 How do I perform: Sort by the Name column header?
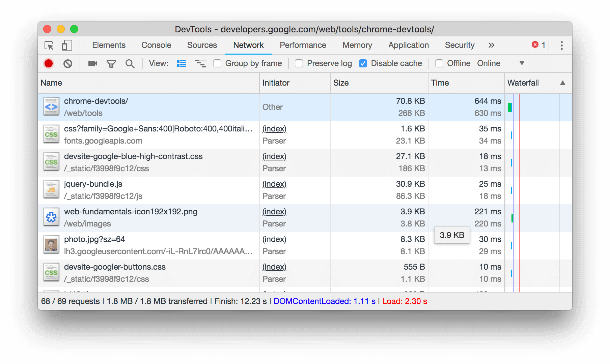pyautogui.click(x=148, y=83)
